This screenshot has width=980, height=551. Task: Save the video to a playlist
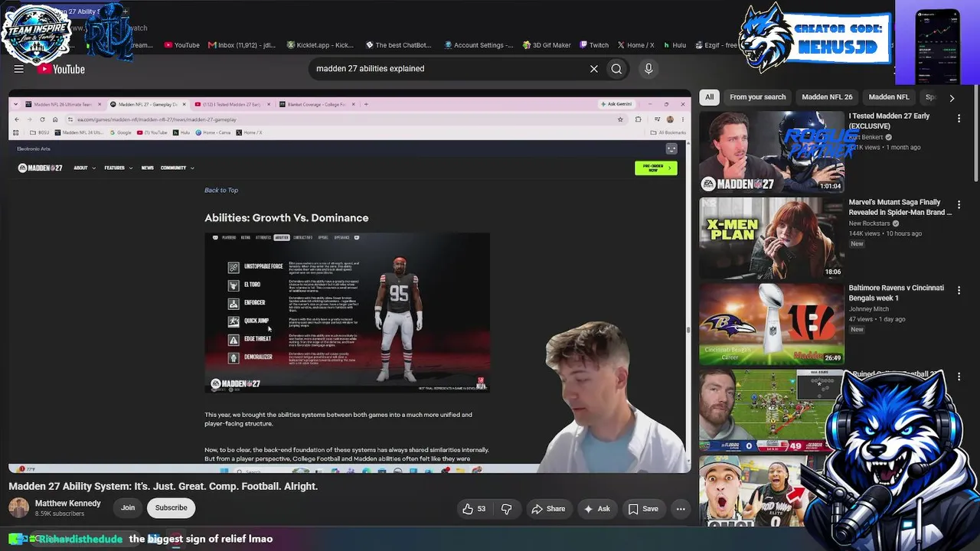coord(643,509)
